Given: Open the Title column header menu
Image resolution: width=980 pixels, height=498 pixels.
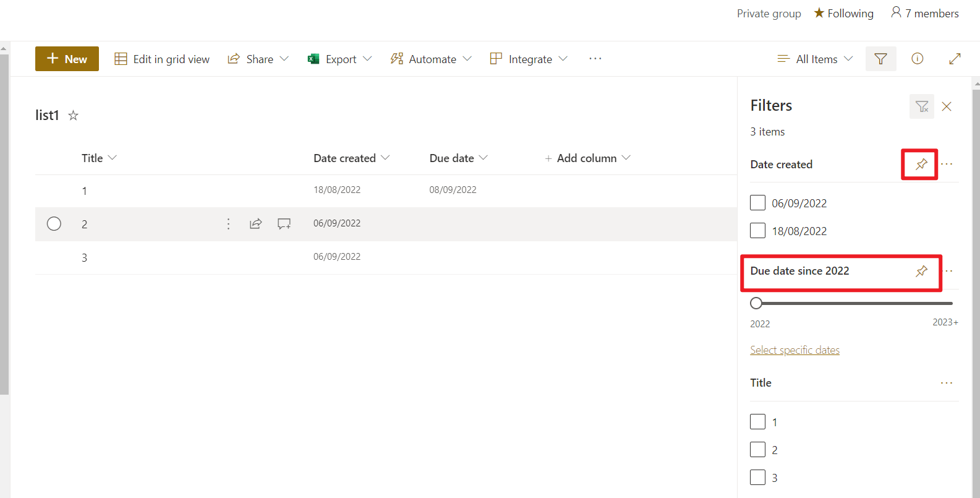Looking at the screenshot, I should 99,158.
